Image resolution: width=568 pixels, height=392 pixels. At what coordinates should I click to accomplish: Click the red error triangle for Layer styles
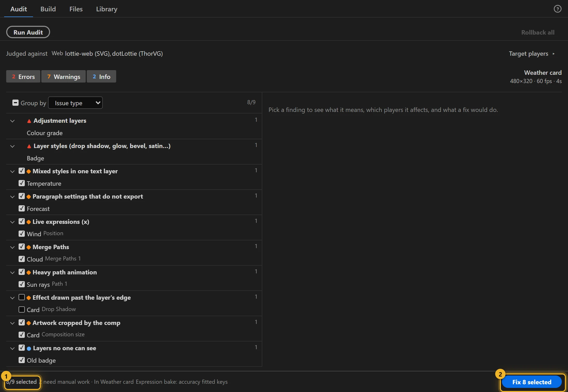tap(29, 146)
